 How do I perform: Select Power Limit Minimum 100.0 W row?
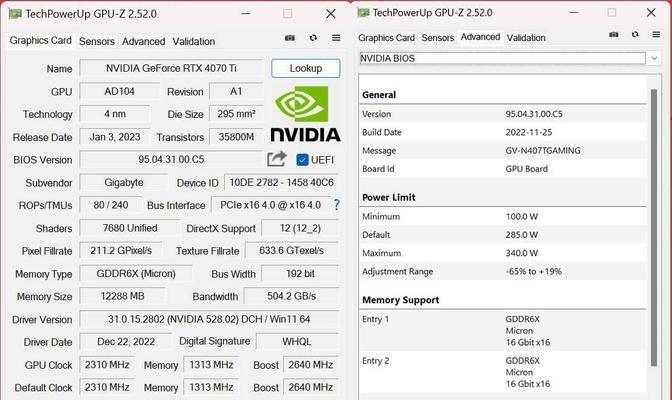click(503, 217)
